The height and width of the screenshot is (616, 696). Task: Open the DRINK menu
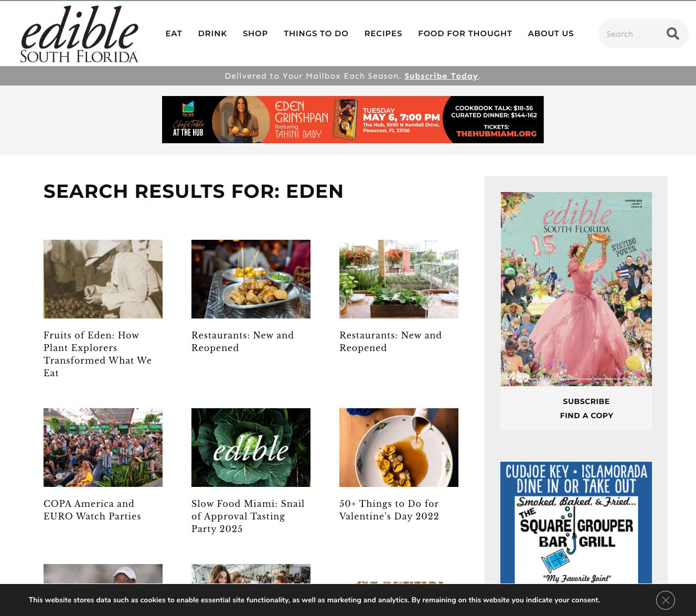point(212,34)
